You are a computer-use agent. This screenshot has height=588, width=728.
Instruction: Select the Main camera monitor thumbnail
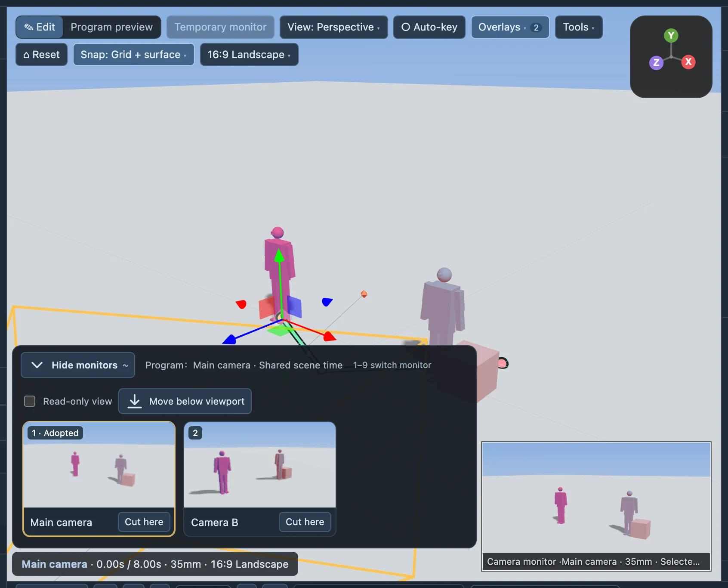[99, 465]
